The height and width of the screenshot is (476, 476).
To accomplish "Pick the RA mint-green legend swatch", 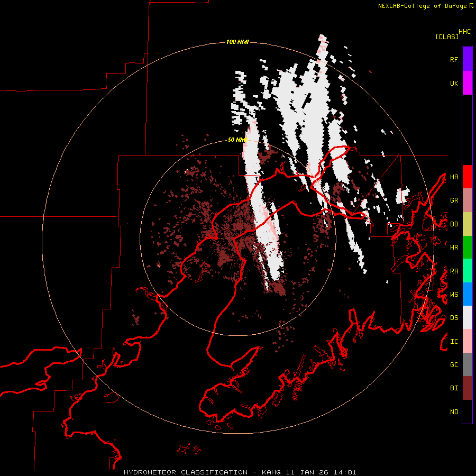I will 467,271.
